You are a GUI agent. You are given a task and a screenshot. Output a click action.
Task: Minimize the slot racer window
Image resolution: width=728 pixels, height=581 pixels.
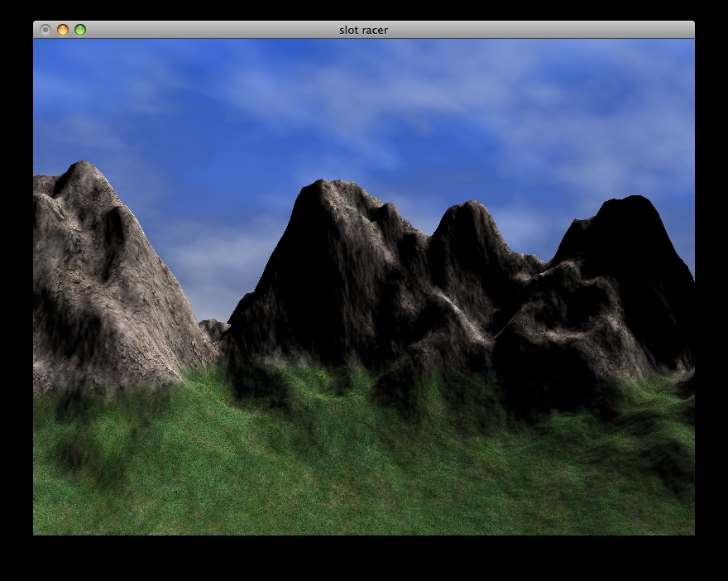pos(63,30)
